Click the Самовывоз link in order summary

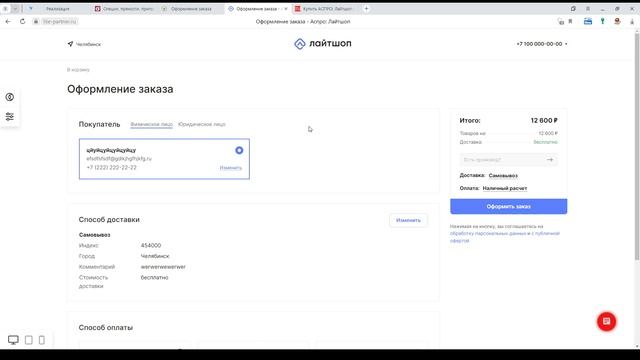coord(503,176)
